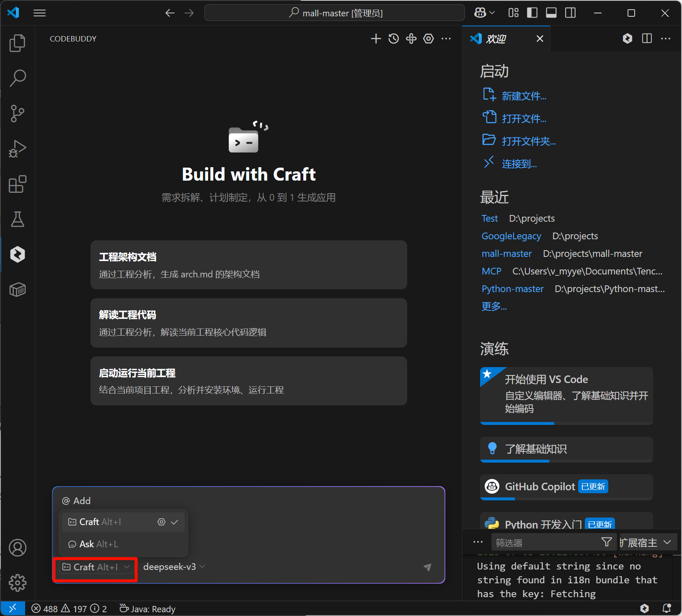Open Run and Debug view
This screenshot has width=682, height=616.
tap(17, 149)
